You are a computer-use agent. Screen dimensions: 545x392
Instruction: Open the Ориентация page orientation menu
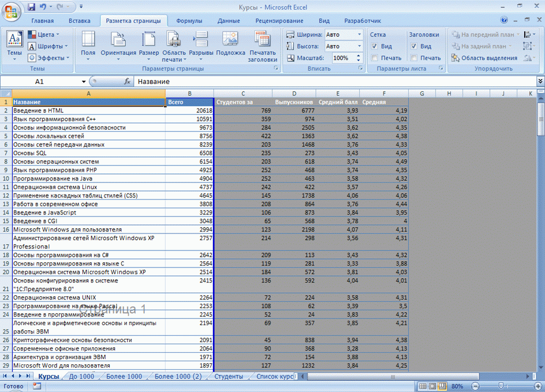tap(118, 46)
